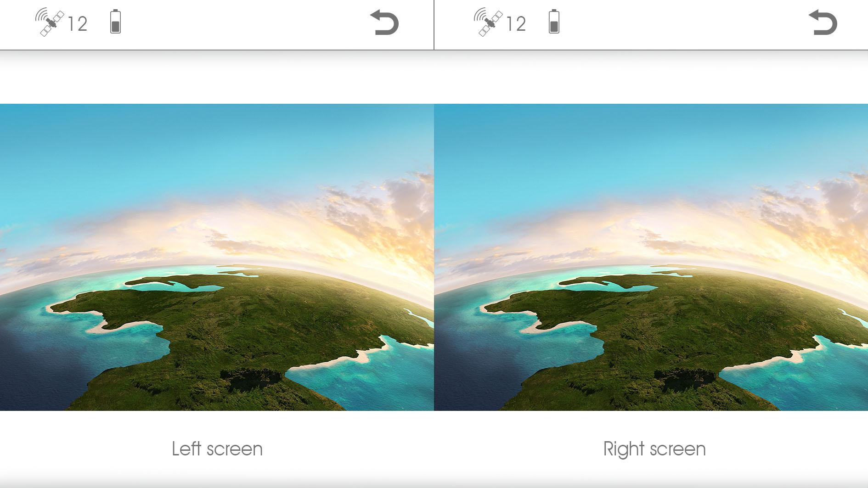Click the "Right screen" label

click(654, 449)
